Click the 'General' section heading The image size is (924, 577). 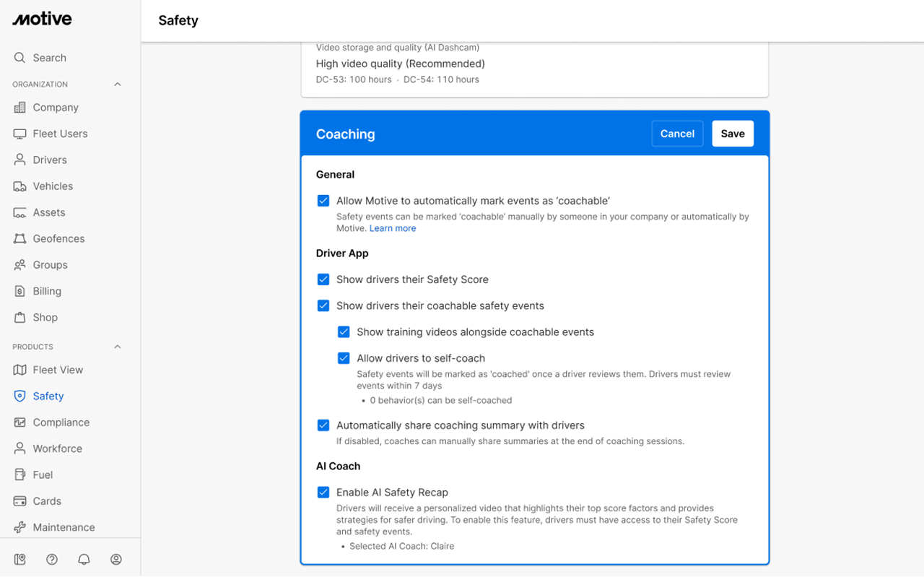[x=335, y=175]
